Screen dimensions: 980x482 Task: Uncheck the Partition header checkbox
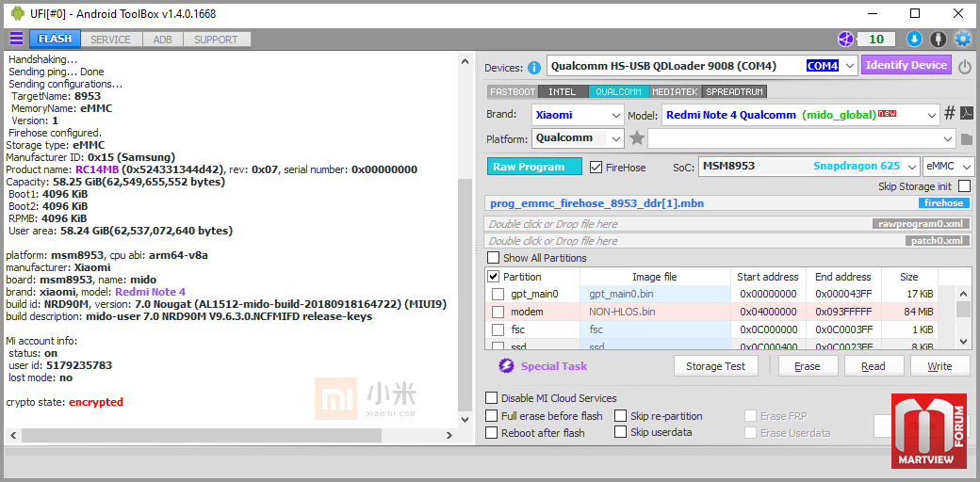tap(493, 277)
